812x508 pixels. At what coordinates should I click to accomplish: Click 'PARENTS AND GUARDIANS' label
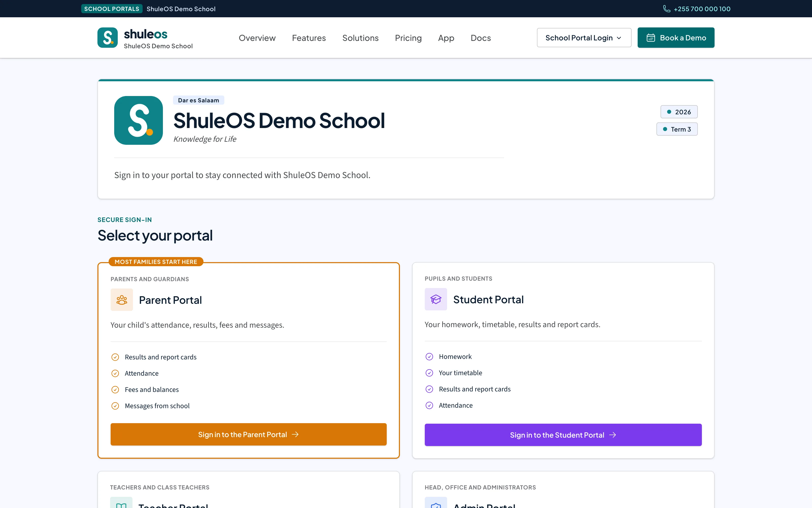[150, 279]
